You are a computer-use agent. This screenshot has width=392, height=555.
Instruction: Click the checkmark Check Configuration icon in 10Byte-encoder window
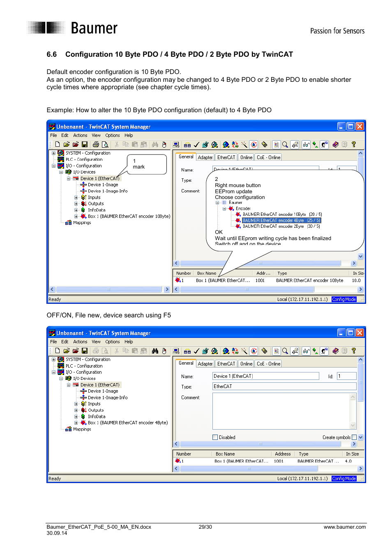click(196, 144)
